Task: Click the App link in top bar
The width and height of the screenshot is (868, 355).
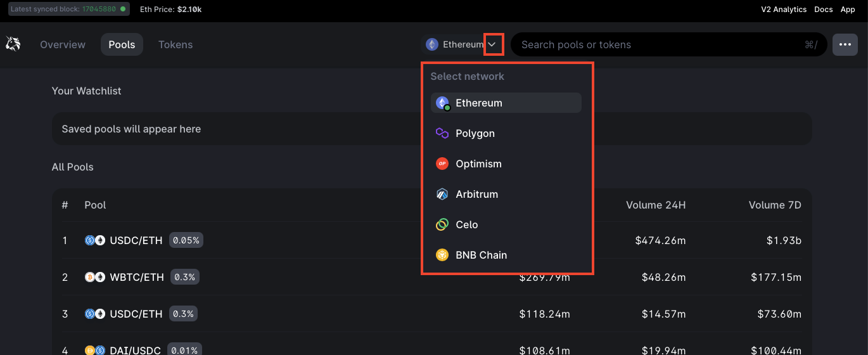Action: 848,10
